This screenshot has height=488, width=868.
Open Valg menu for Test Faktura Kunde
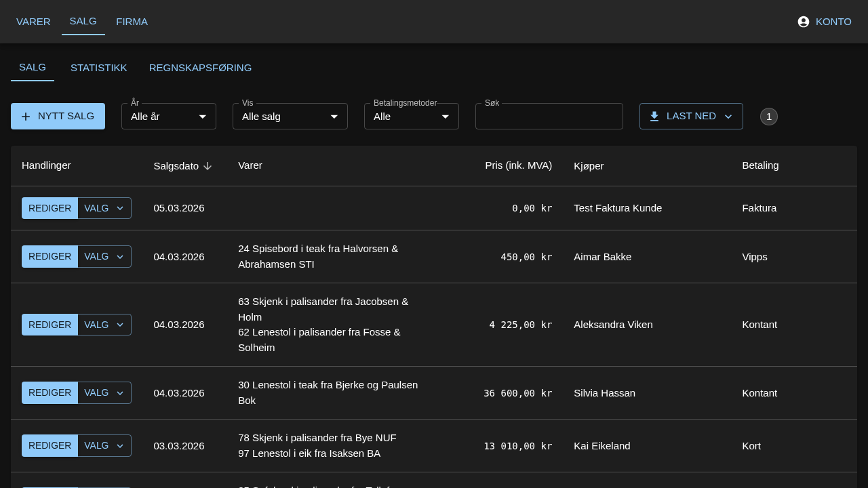104,208
